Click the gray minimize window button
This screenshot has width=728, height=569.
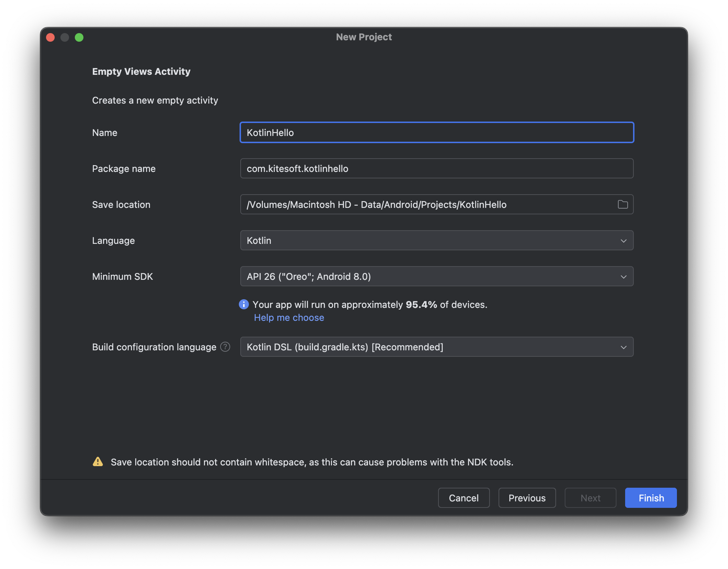click(65, 37)
